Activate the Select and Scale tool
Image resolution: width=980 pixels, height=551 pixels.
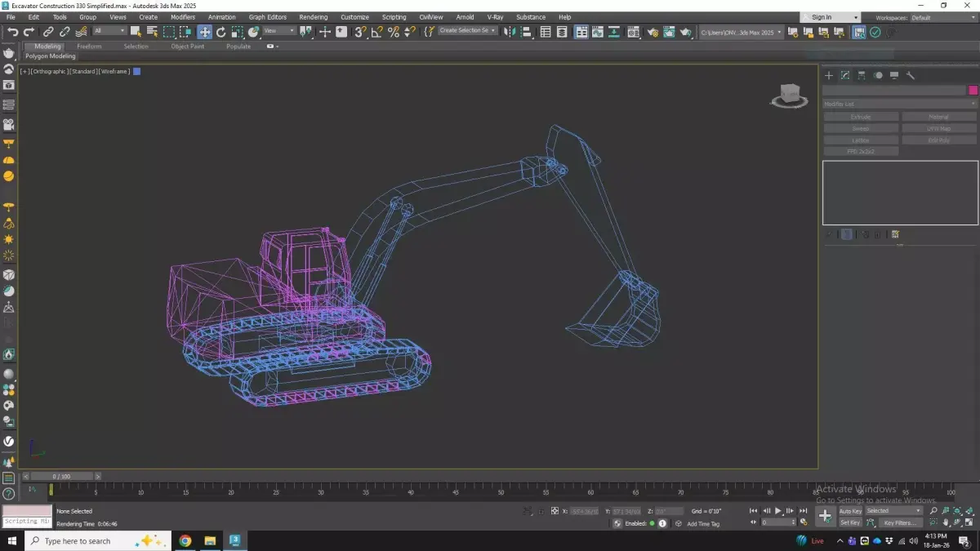pos(237,32)
